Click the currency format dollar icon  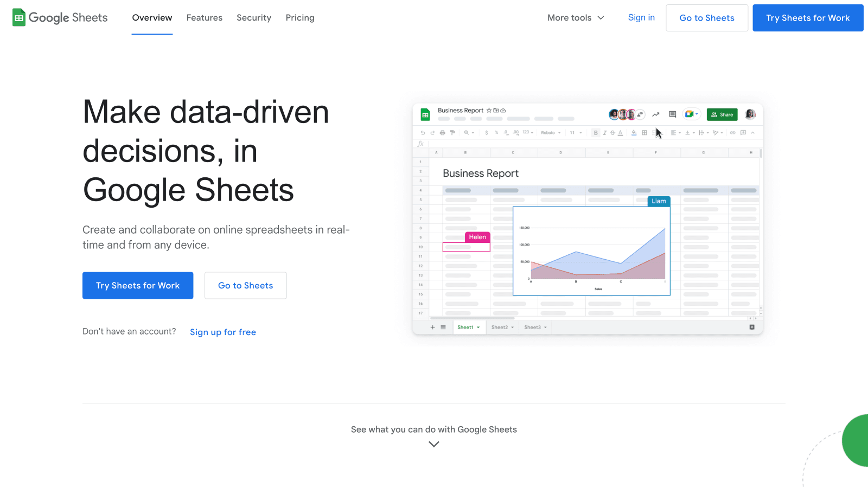(487, 132)
